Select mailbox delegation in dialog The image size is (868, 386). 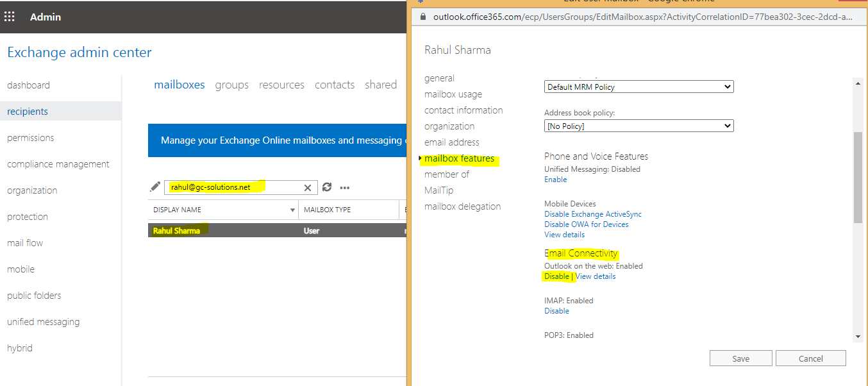(x=463, y=206)
